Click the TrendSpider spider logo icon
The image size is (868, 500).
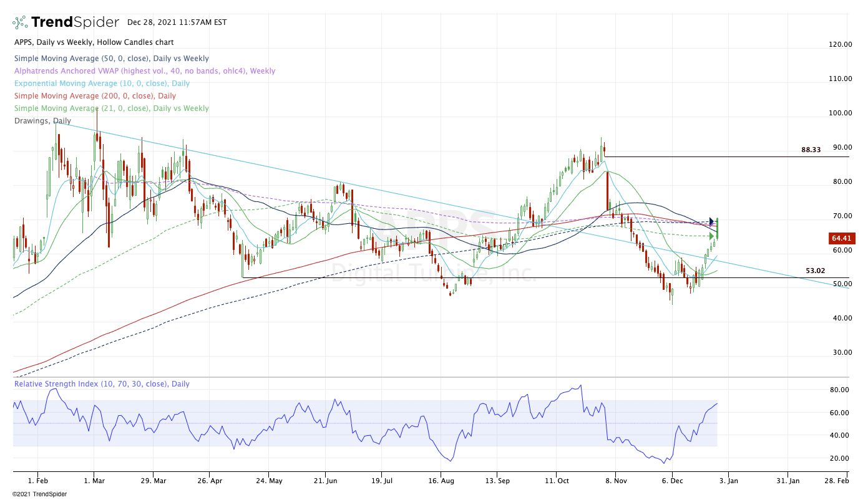(x=20, y=22)
